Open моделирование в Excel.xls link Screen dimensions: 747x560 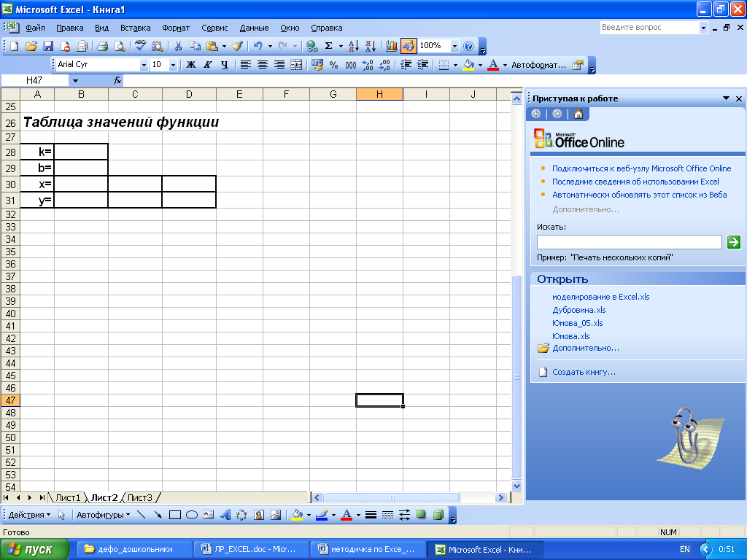pos(601,297)
